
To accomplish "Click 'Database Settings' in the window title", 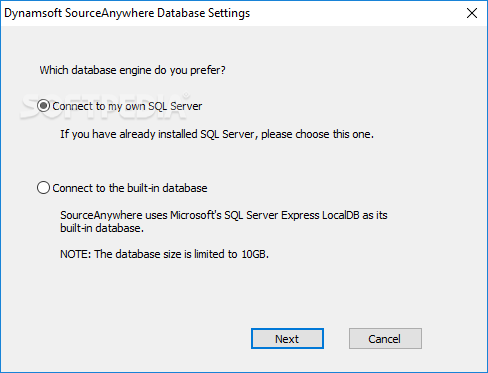I will (203, 13).
